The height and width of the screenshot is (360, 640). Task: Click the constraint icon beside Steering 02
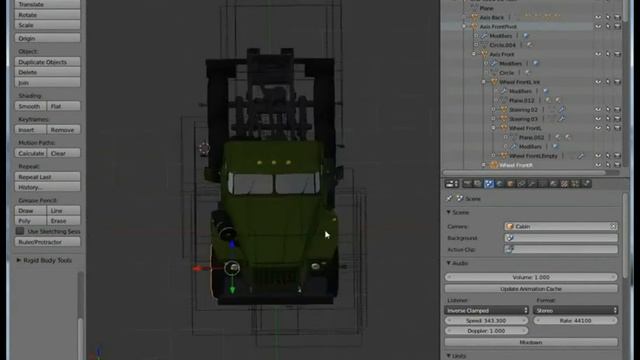(562, 109)
